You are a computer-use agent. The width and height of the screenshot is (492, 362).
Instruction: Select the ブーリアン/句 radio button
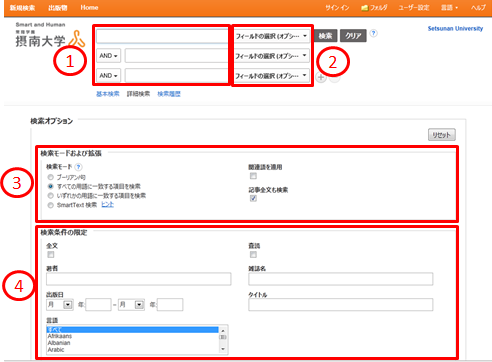[50, 177]
